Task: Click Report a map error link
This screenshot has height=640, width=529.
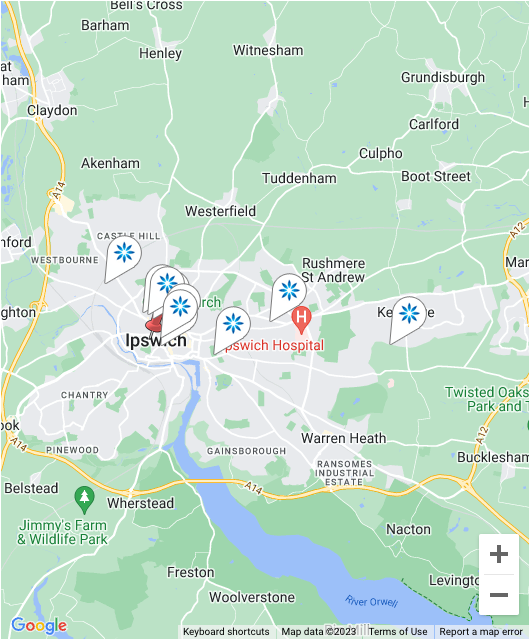Action: pyautogui.click(x=481, y=631)
